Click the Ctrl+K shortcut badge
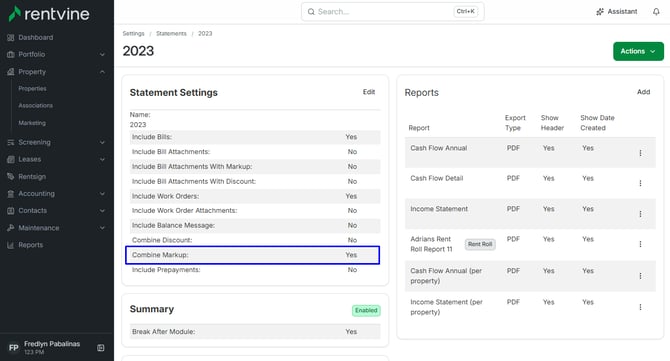This screenshot has height=361, width=670. pos(465,12)
